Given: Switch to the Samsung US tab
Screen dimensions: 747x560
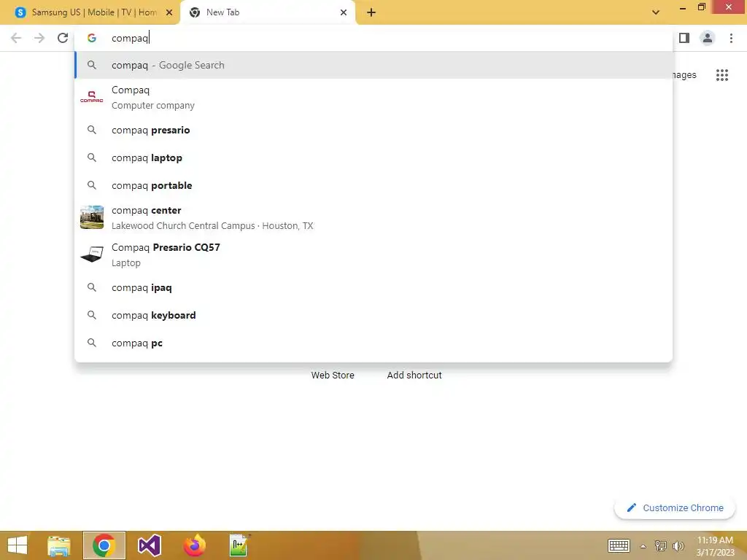Looking at the screenshot, I should point(94,12).
